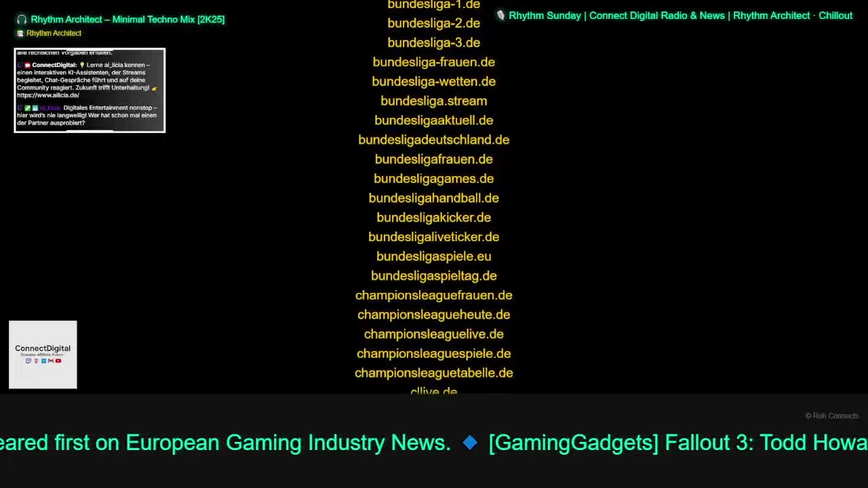Screen dimensions: 868x488
Task: Click the Twitch badge before ConnectDigital chat name
Action: [x=20, y=65]
